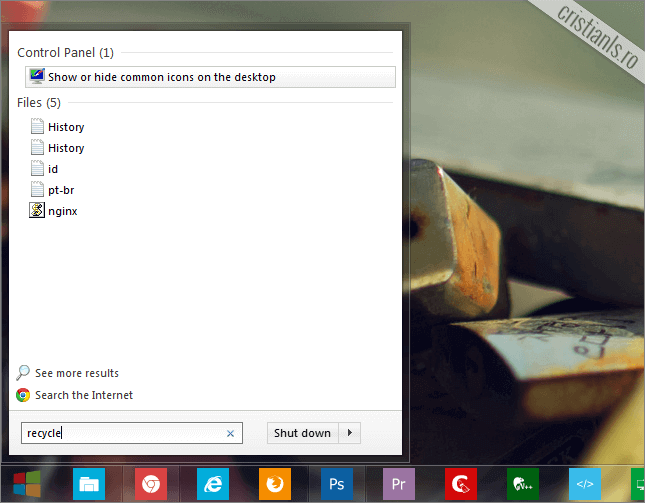Launch Internet Explorer from the taskbar
645x503 pixels.
[x=212, y=484]
